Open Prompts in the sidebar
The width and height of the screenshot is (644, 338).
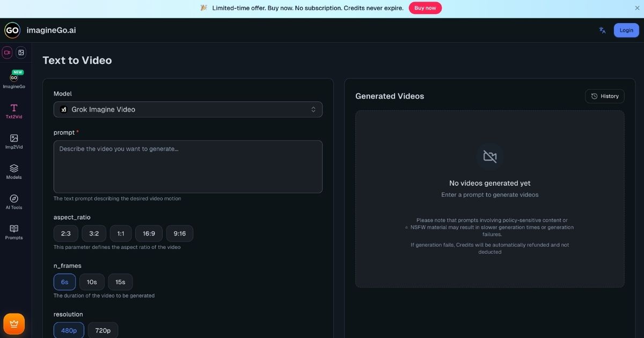pos(14,232)
